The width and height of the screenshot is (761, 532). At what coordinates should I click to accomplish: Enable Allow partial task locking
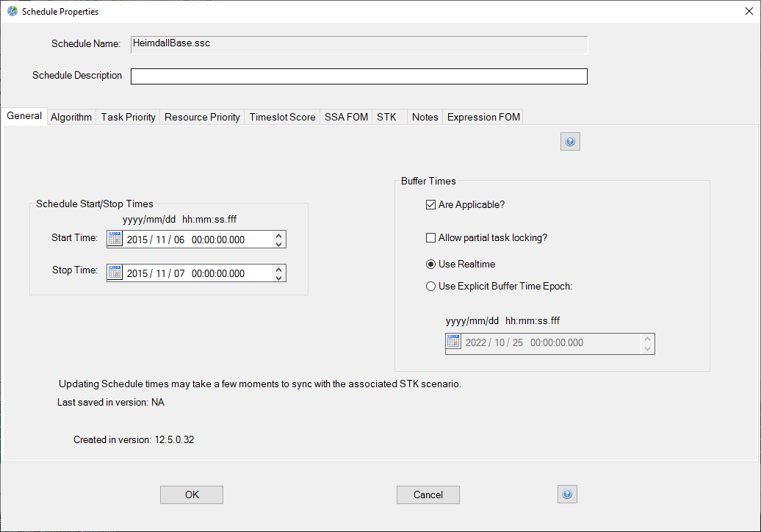click(x=431, y=238)
